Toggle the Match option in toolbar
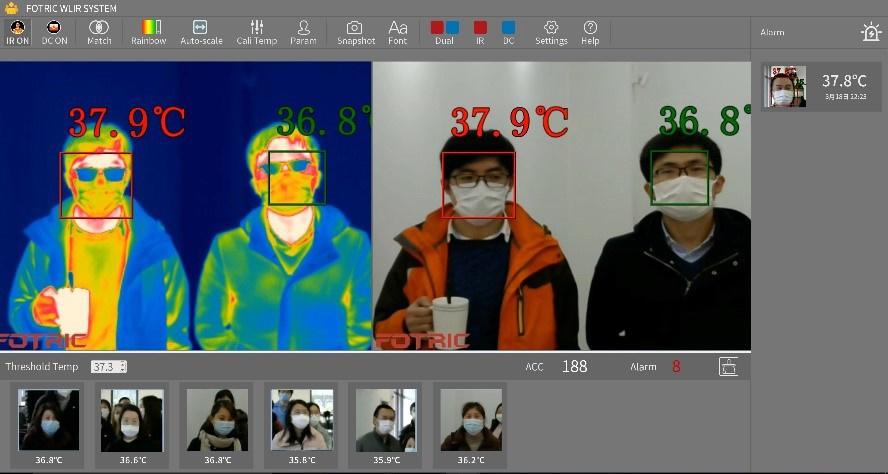888x474 pixels. coord(99,32)
